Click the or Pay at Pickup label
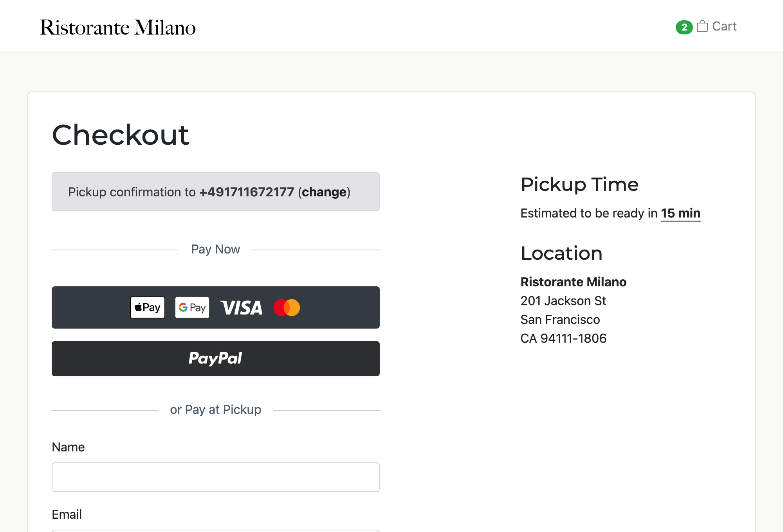Viewport: 783px width, 532px height. pos(216,410)
